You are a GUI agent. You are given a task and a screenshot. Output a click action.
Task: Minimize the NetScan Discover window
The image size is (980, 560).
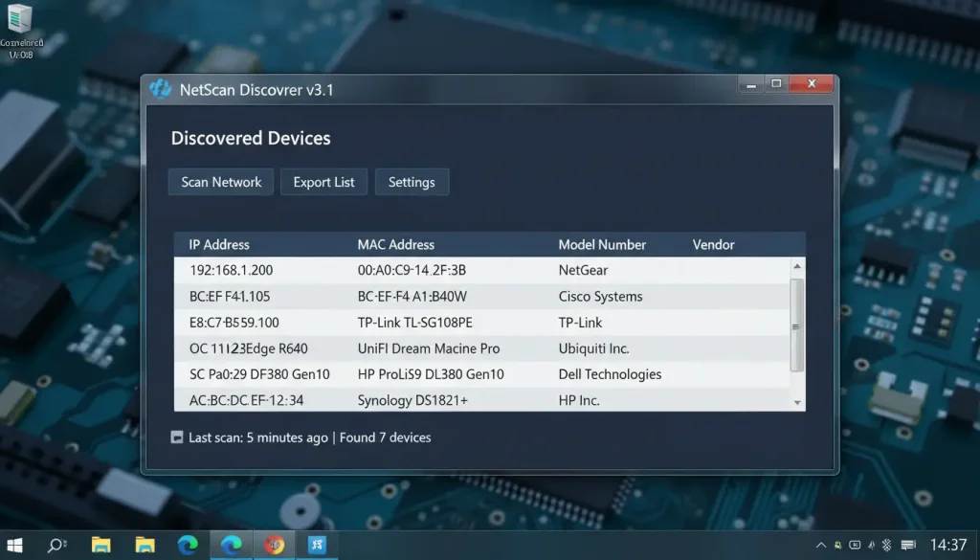click(x=751, y=83)
